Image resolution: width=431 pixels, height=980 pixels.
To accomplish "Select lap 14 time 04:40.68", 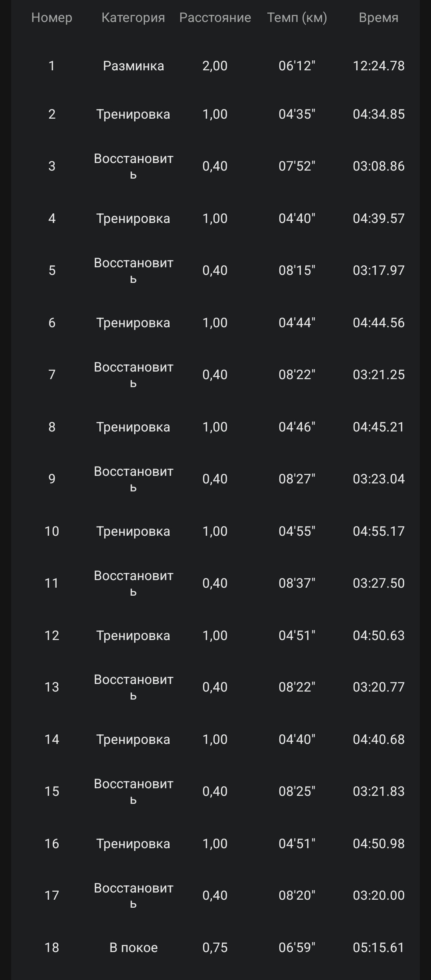I will [379, 739].
